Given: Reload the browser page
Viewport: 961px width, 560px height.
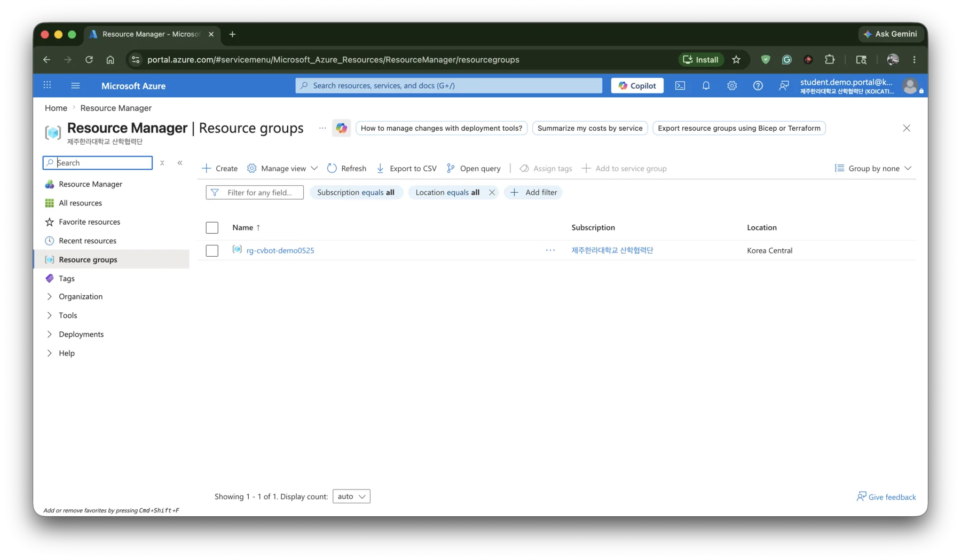Looking at the screenshot, I should (x=89, y=60).
